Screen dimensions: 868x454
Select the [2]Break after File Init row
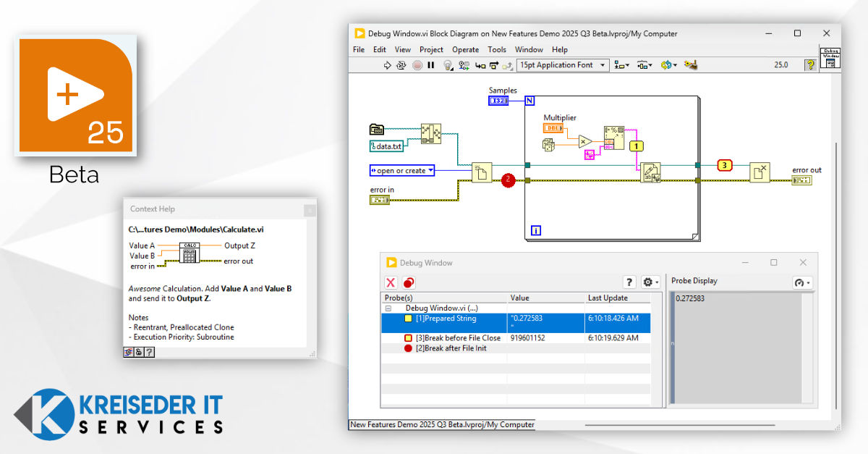516,348
